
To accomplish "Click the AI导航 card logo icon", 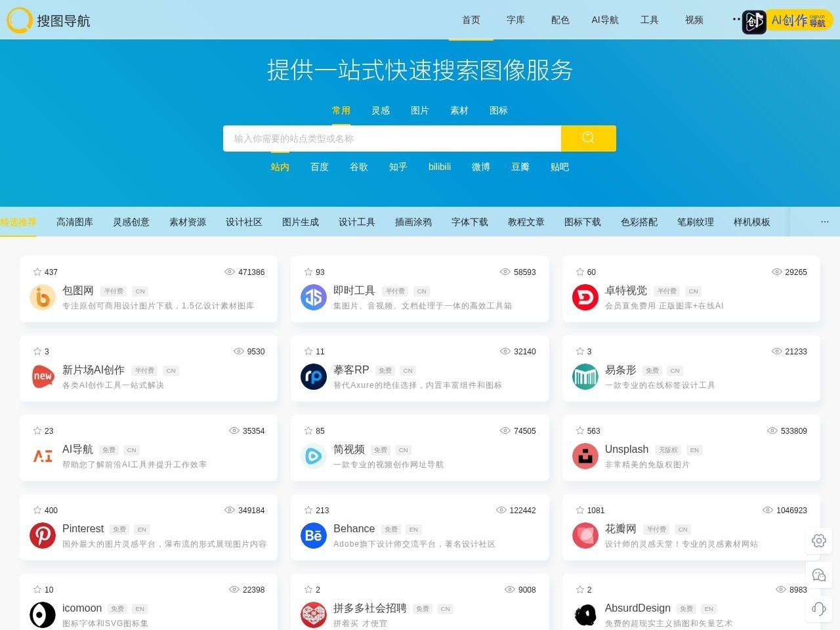I will [43, 456].
